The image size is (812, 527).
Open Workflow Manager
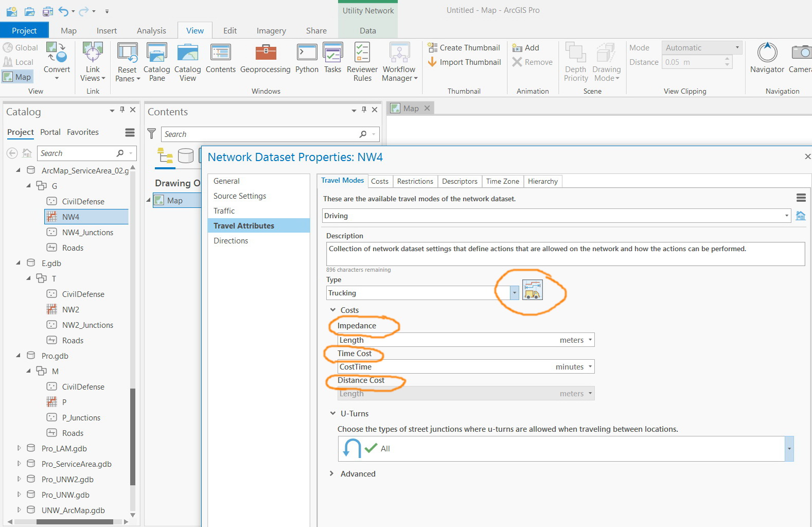(x=399, y=62)
